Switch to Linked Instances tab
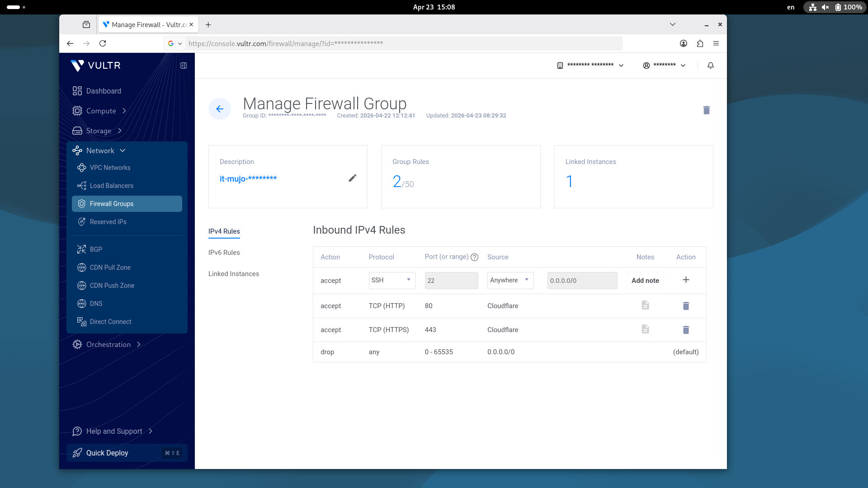This screenshot has width=868, height=488. click(234, 274)
